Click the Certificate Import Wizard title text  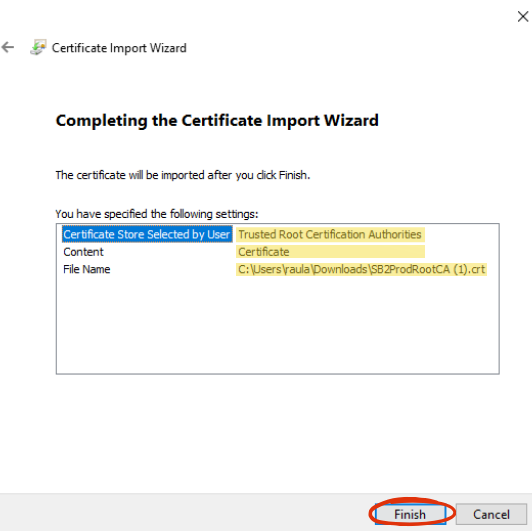tap(119, 48)
